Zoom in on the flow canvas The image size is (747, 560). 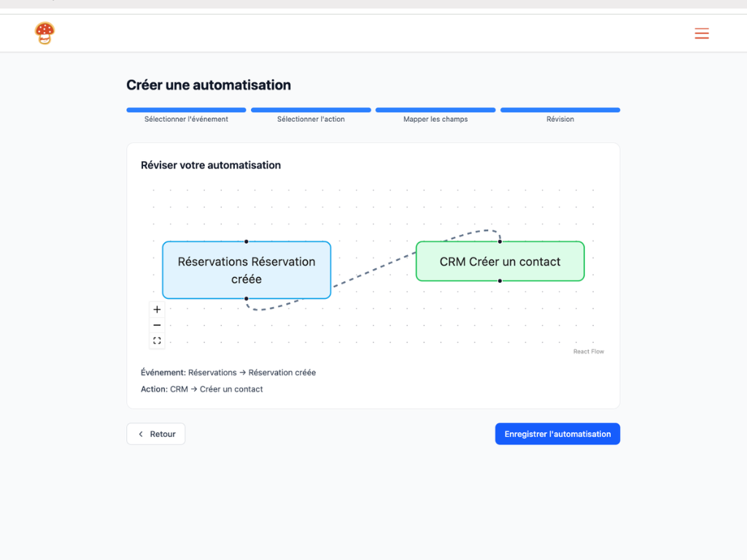click(157, 309)
